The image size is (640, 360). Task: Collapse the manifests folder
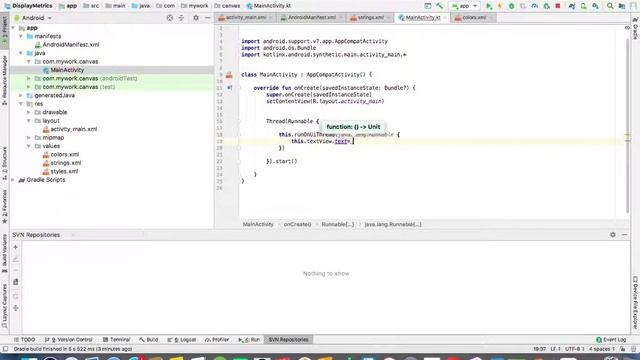[21, 36]
